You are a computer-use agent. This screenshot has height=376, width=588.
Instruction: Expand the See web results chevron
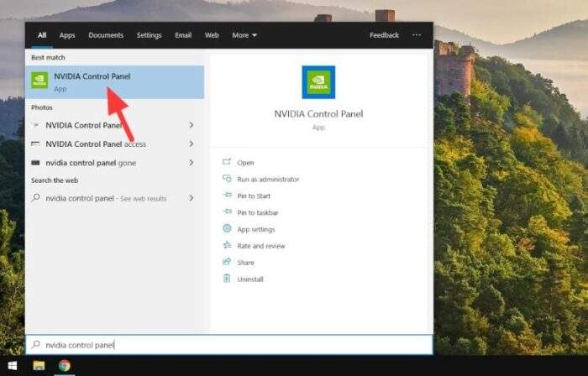pos(192,198)
